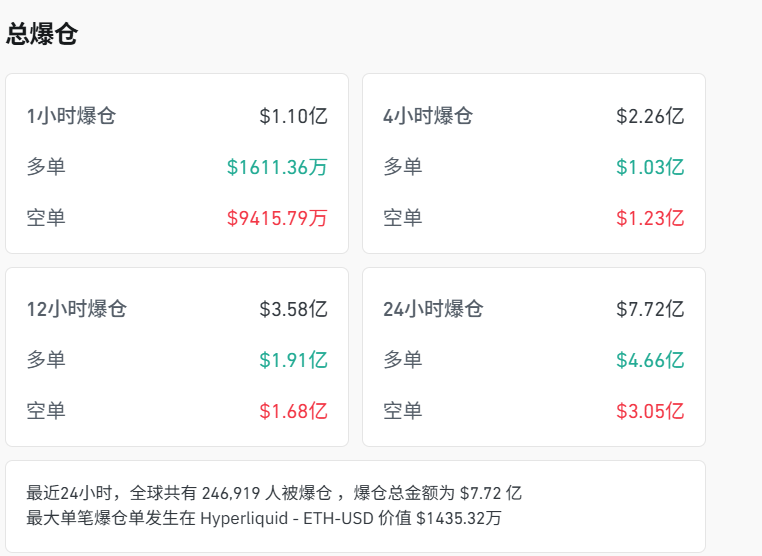Viewport: 762px width, 556px height.
Task: Select the 1小时爆仓 card title
Action: [x=71, y=116]
